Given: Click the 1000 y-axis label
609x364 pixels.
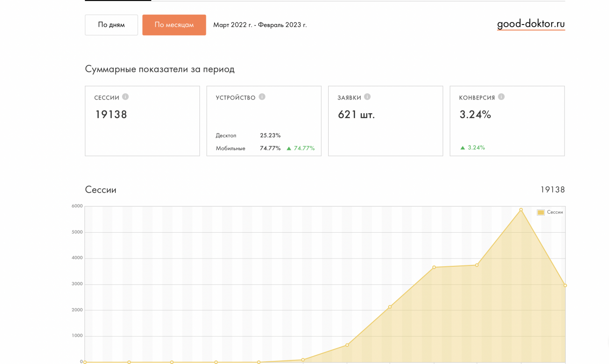Looking at the screenshot, I should coord(77,336).
